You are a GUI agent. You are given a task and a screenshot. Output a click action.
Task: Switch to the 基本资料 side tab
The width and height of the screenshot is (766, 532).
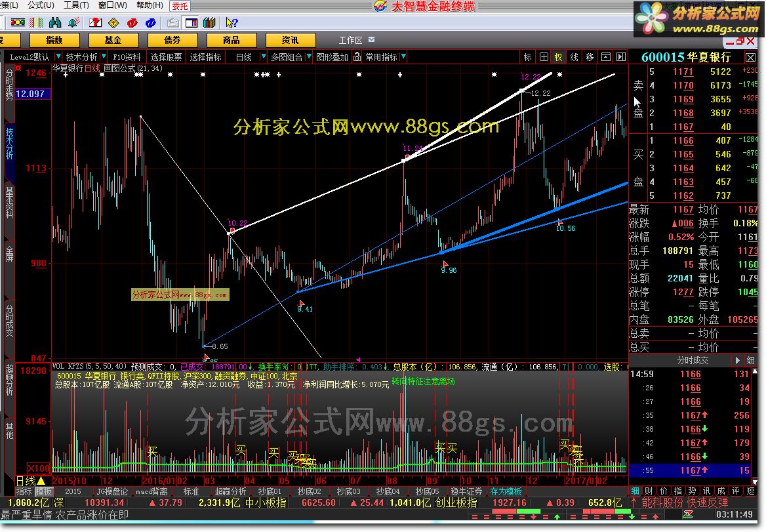(9, 203)
